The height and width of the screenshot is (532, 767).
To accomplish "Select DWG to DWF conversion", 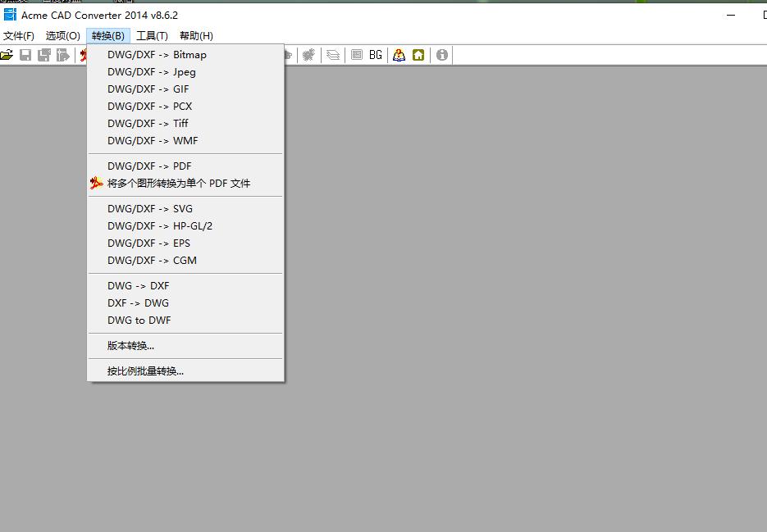I will (185, 321).
